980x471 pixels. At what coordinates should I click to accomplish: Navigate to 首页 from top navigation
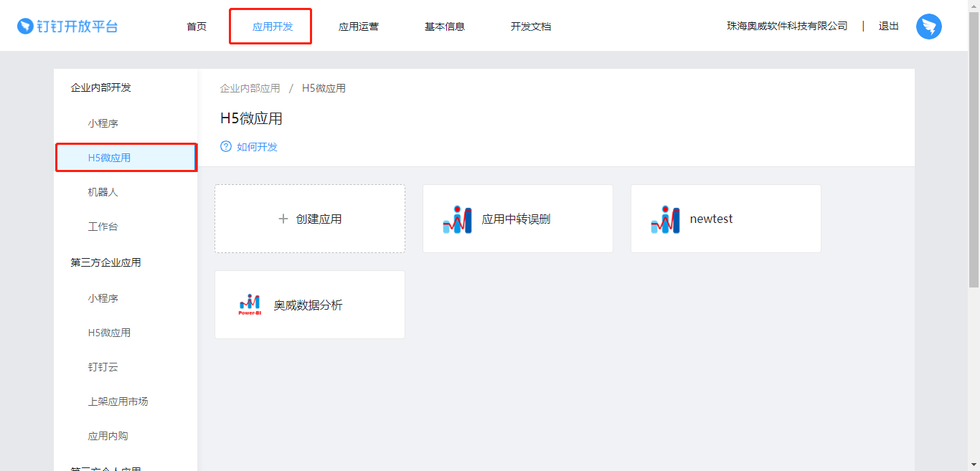pos(196,26)
